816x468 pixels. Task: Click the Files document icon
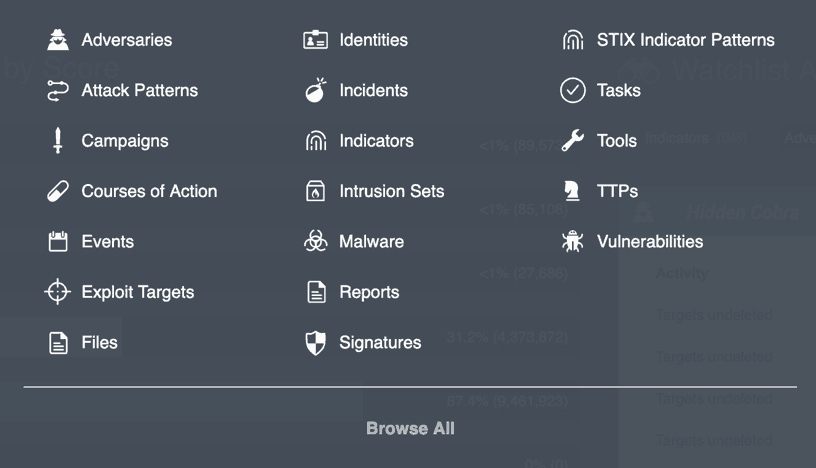pyautogui.click(x=58, y=343)
